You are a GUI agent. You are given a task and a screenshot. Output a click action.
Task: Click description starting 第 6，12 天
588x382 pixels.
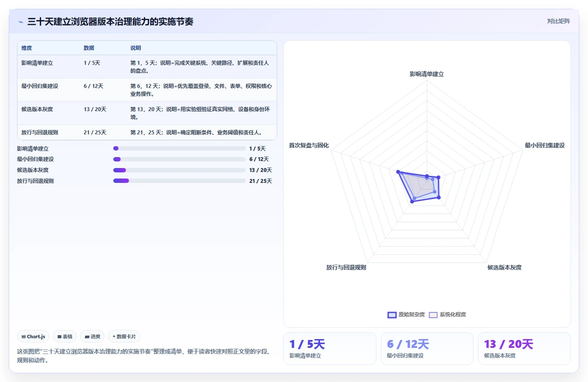[201, 90]
